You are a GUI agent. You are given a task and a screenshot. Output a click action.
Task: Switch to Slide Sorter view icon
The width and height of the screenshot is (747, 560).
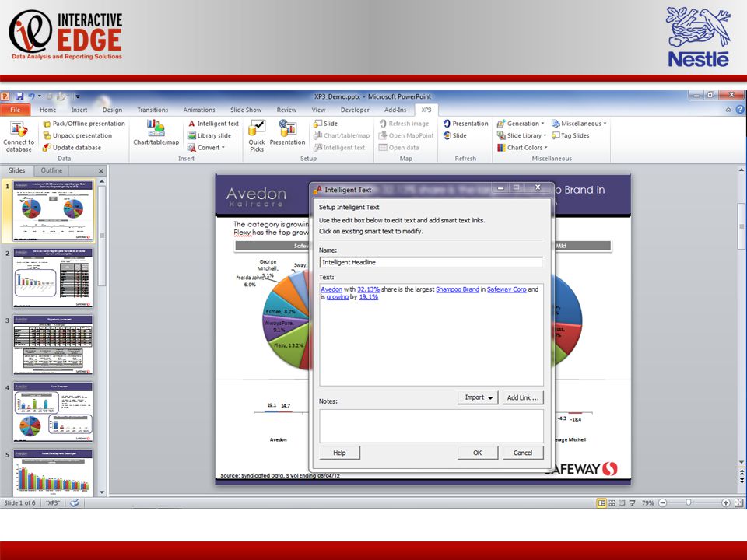[612, 503]
